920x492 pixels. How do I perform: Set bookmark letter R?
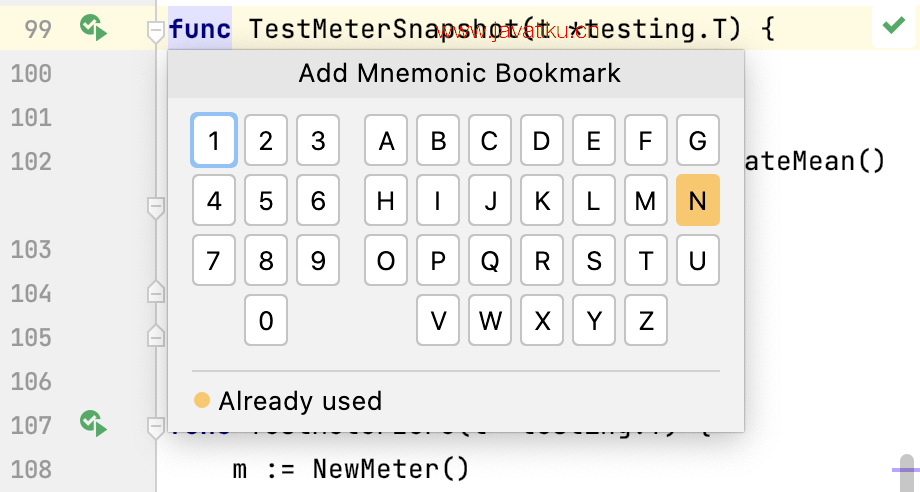542,260
